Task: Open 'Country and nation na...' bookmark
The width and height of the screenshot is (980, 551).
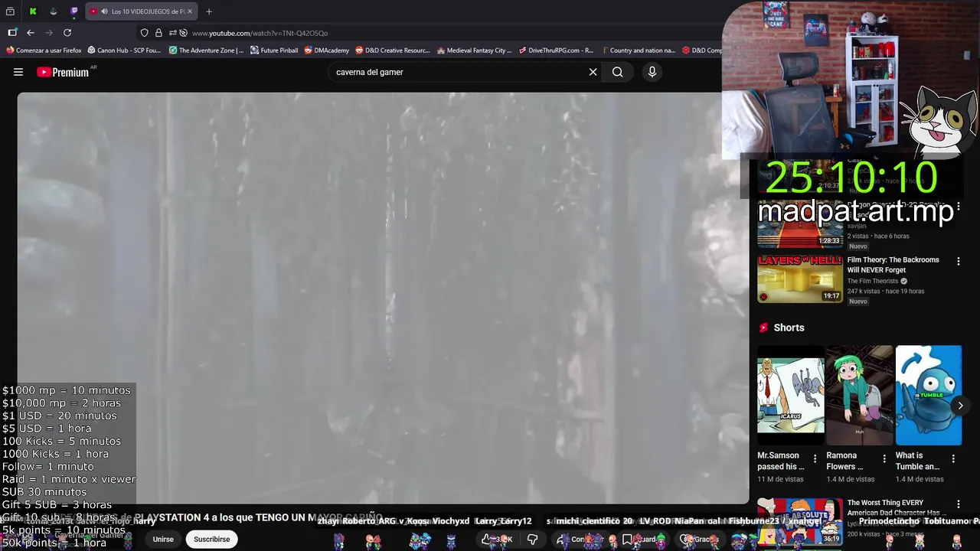Action: click(638, 51)
